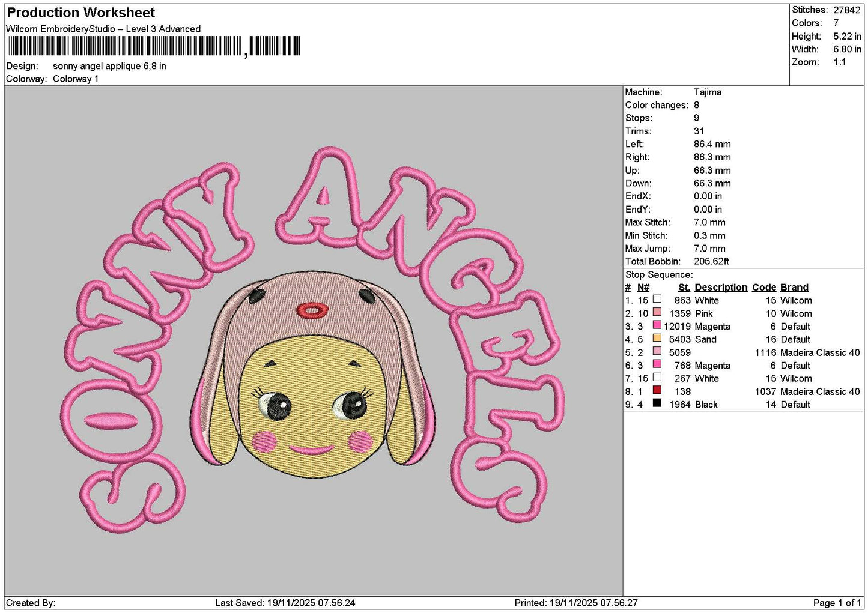
Task: Click the Wilcom EmbroideryStudio Level 3 Advanced line
Action: [x=103, y=29]
